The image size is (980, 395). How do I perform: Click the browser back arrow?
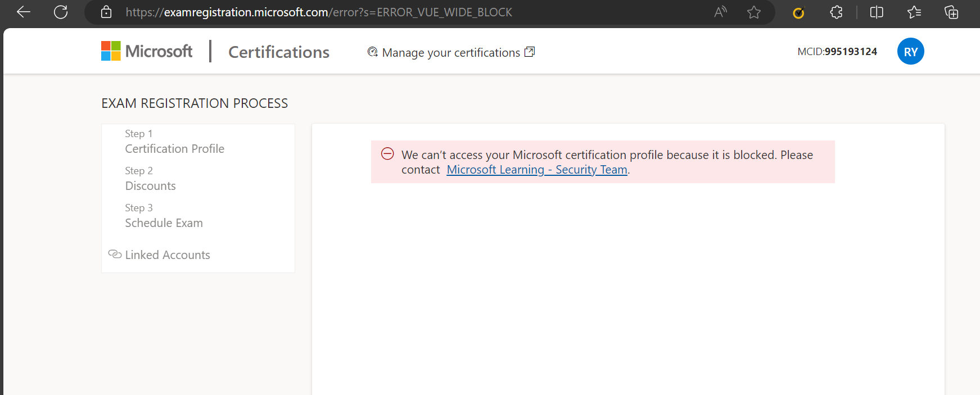click(24, 12)
